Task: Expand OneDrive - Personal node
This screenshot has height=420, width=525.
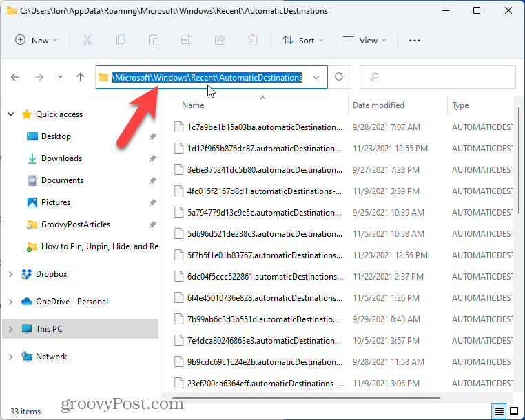Action: 11,302
